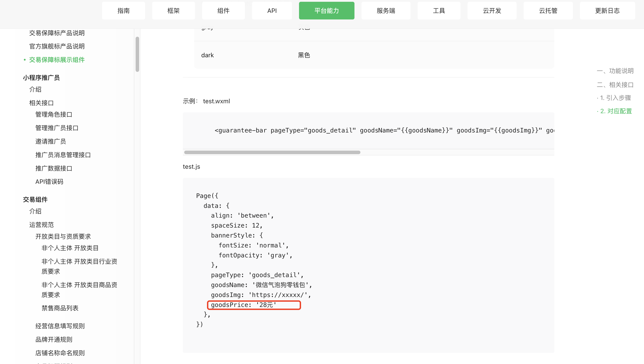Click the left sidebar vertical scrollbar
Screen dimensions: 644x364
click(x=137, y=54)
